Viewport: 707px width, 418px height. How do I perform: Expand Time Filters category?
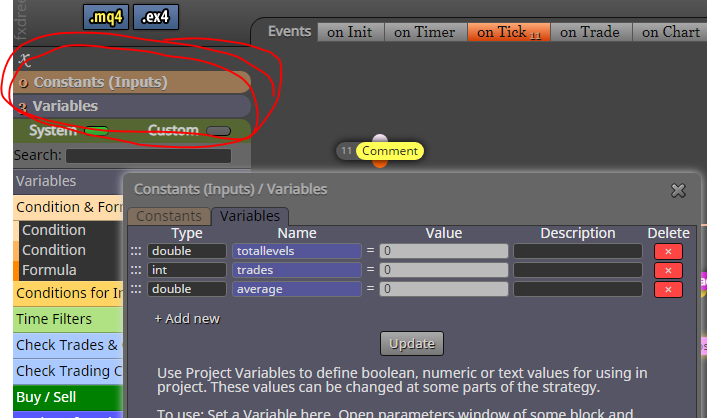[68, 319]
